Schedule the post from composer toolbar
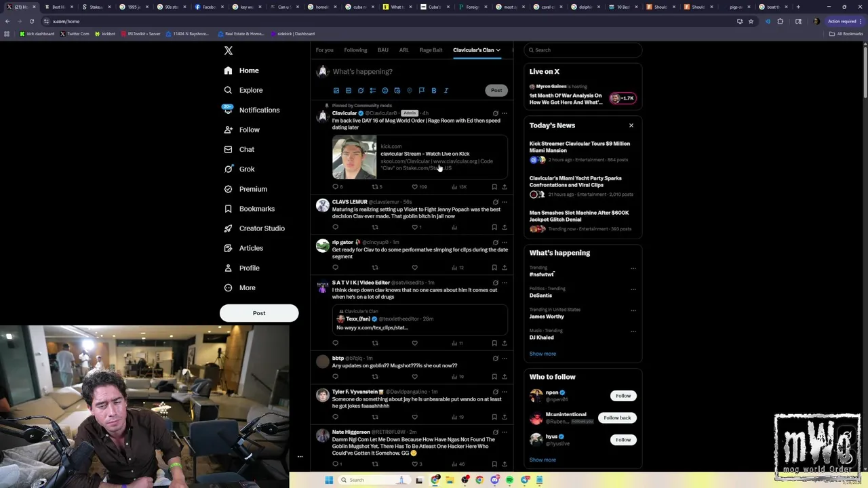This screenshot has height=488, width=868. pos(397,91)
